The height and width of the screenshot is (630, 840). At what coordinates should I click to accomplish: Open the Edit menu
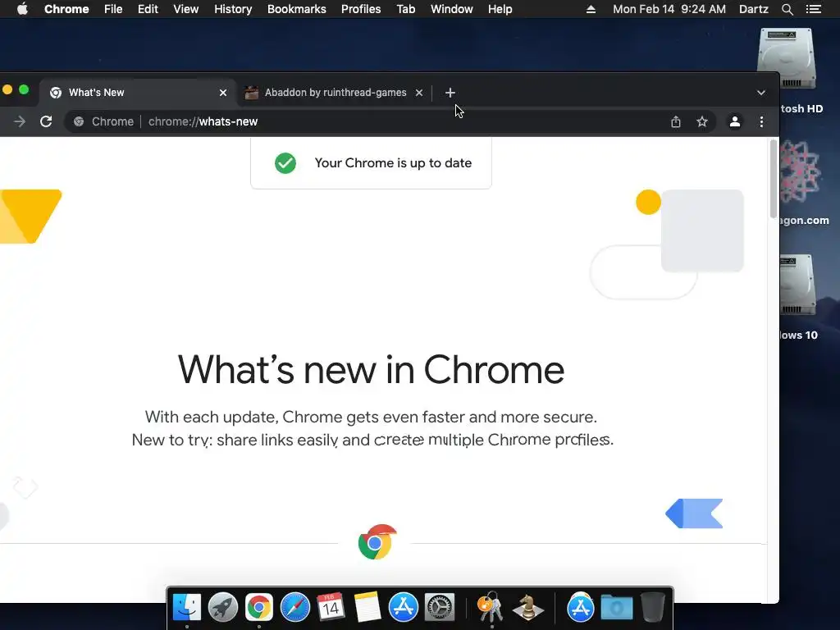(148, 9)
